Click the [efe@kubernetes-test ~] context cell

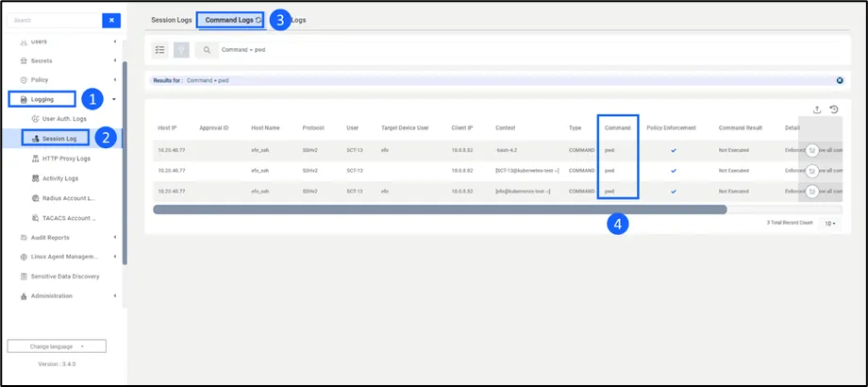pyautogui.click(x=523, y=192)
